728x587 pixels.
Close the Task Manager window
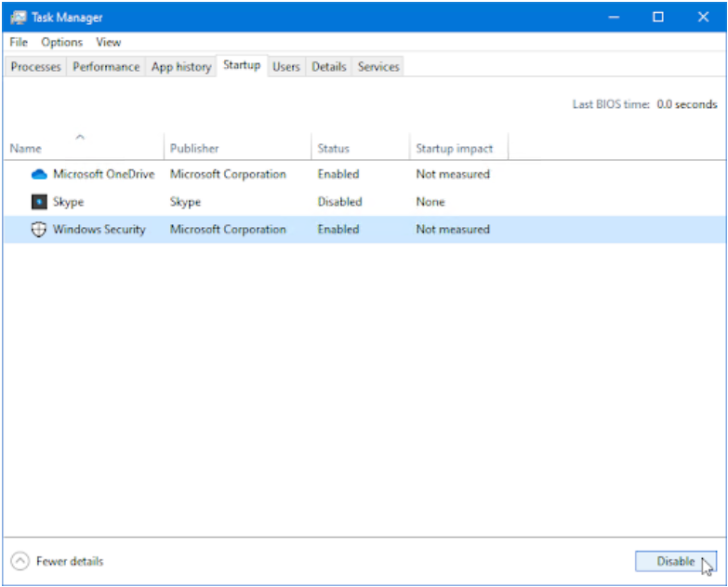pyautogui.click(x=704, y=17)
